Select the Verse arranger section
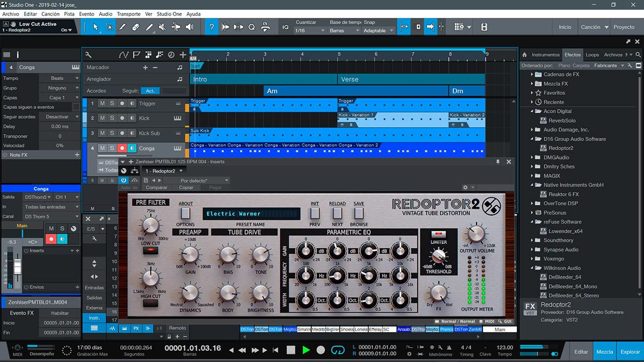 pos(411,79)
